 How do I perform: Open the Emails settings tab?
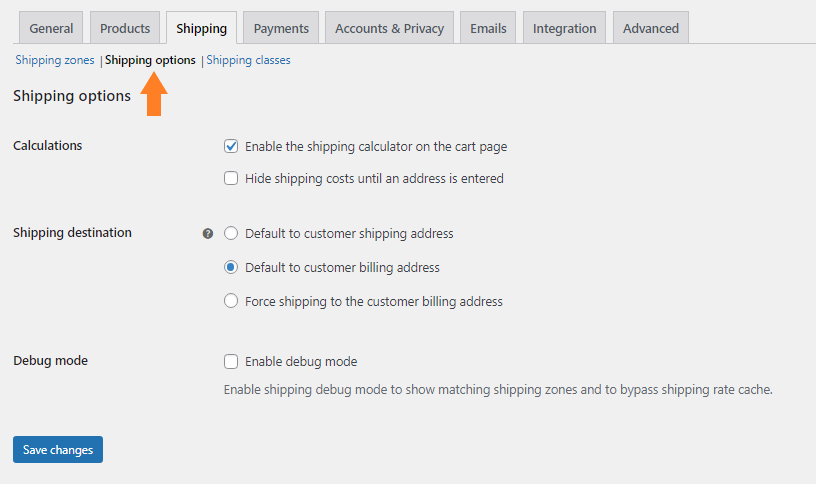tap(488, 28)
